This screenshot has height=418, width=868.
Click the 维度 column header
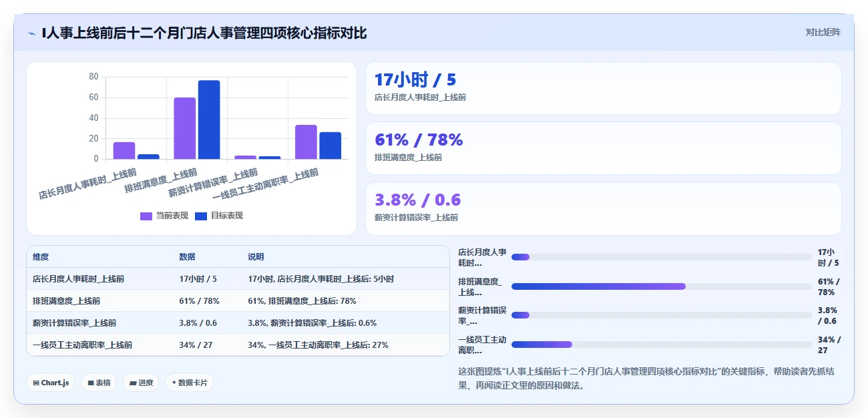(x=41, y=257)
